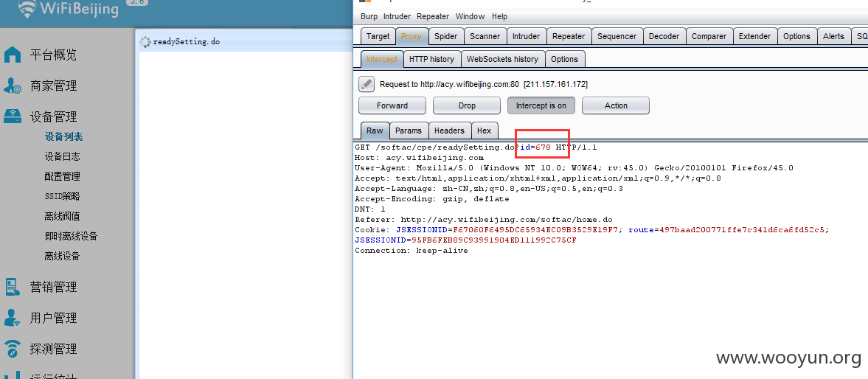Switch to the Sequencer tab
The image size is (868, 379).
617,37
